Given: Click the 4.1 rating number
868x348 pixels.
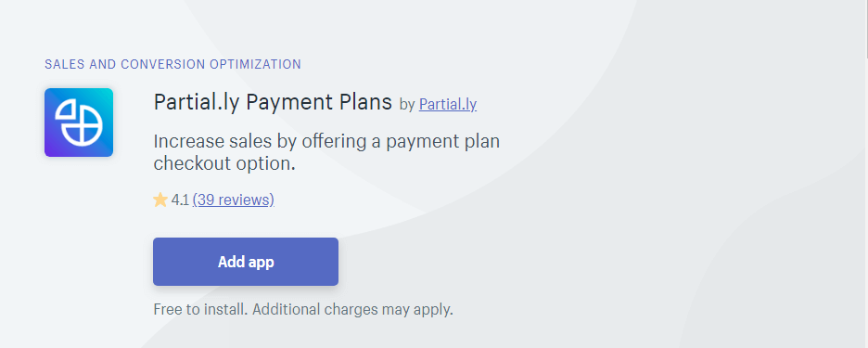Looking at the screenshot, I should [x=180, y=200].
